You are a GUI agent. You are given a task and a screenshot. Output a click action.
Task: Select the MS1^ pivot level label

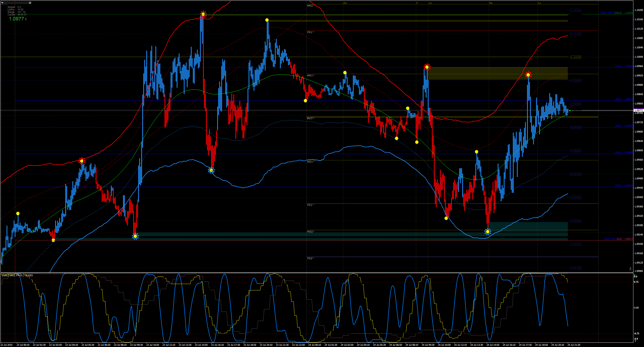coord(311,162)
